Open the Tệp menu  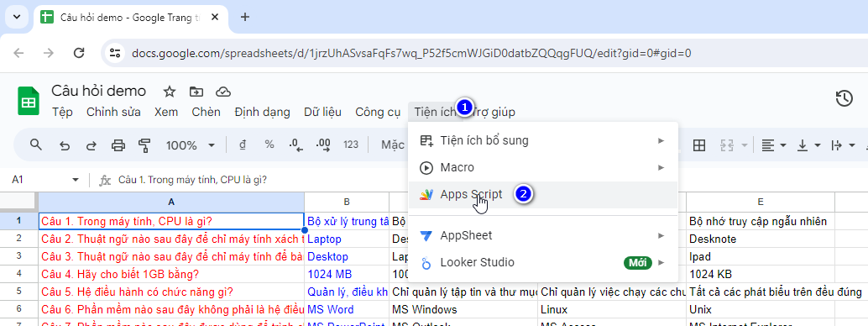point(63,112)
